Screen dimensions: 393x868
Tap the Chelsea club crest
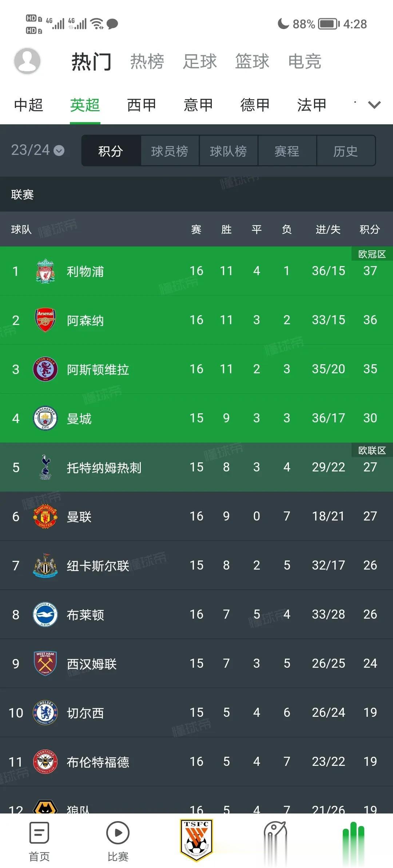pyautogui.click(x=45, y=712)
